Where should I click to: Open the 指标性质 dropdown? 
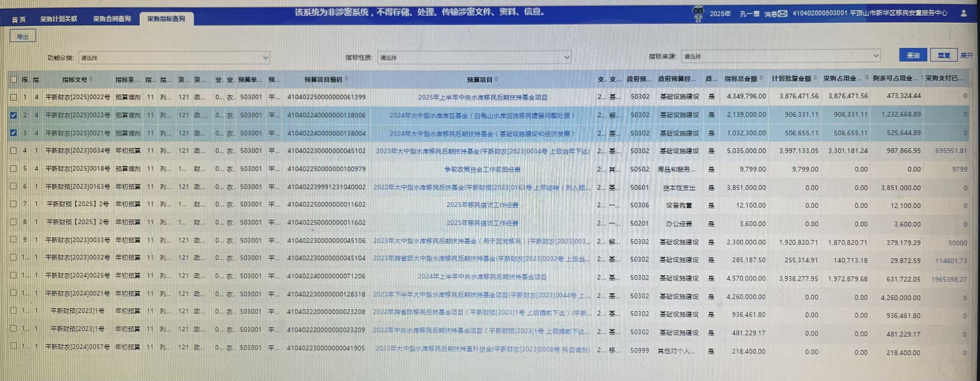pos(474,57)
